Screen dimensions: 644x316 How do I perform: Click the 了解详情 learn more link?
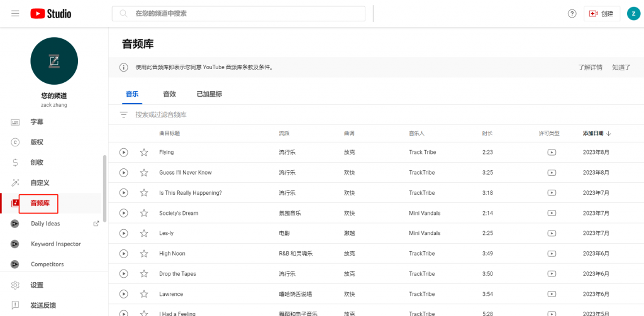[590, 67]
